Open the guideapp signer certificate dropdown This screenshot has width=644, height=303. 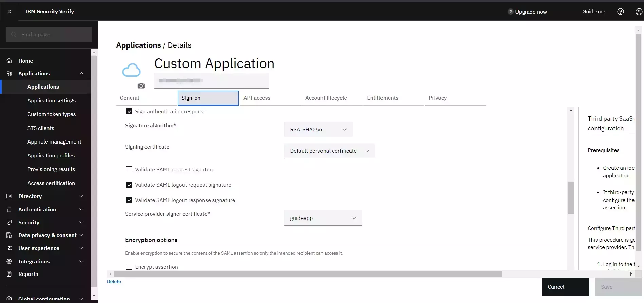point(323,218)
